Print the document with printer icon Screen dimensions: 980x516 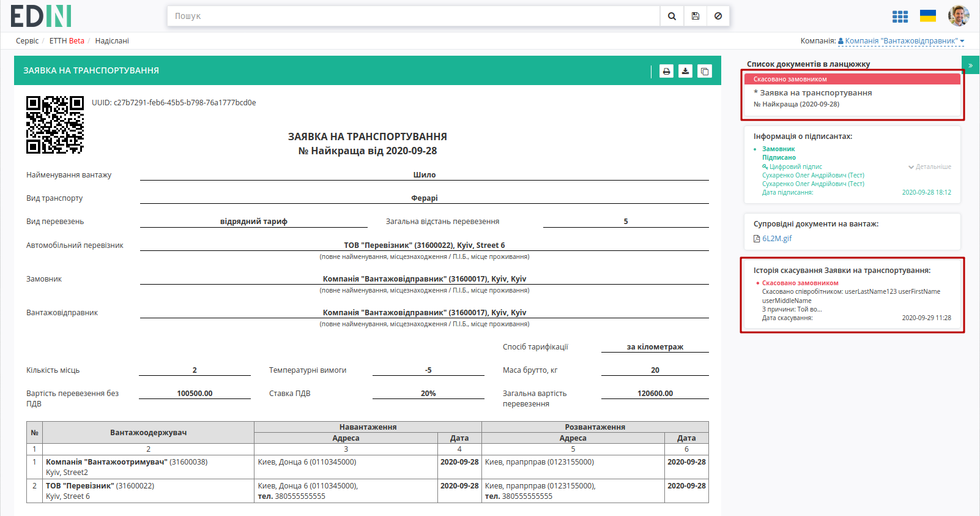point(666,71)
